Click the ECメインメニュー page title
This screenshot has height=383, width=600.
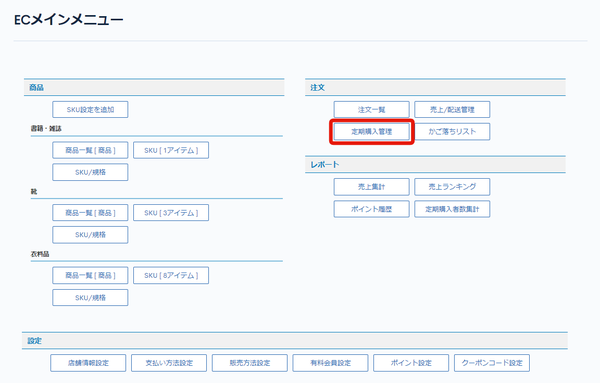[x=68, y=20]
